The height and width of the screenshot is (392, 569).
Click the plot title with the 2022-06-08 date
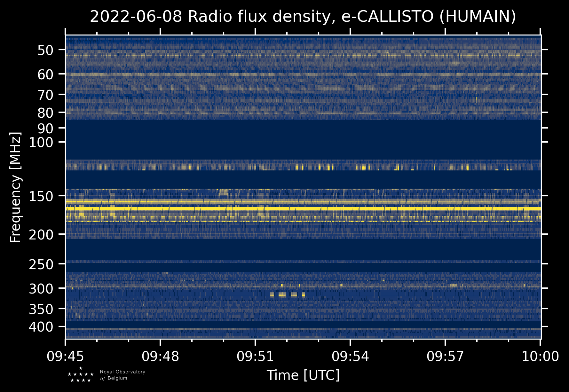[303, 17]
